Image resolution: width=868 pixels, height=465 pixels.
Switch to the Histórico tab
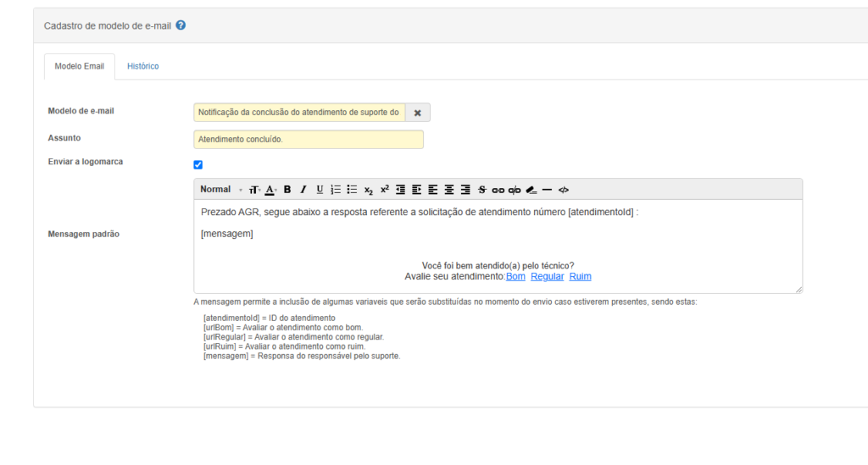pyautogui.click(x=142, y=66)
